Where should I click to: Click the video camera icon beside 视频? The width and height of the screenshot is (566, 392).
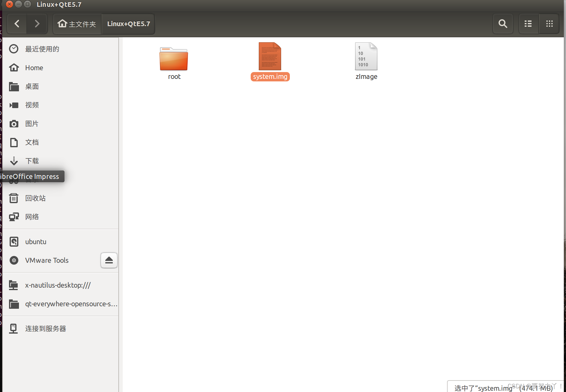coord(14,105)
